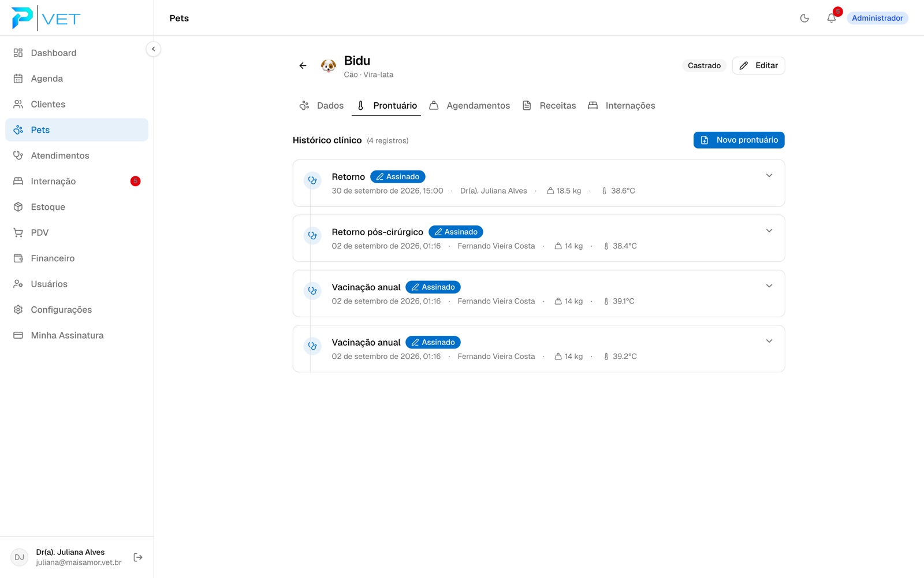Open the Internações tab
The image size is (924, 578).
pos(621,106)
